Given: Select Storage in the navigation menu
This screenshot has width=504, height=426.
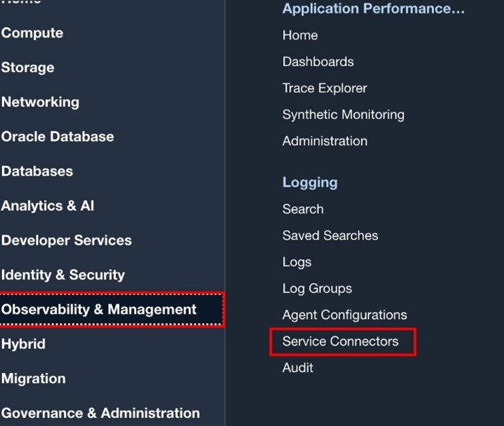Looking at the screenshot, I should 28,67.
